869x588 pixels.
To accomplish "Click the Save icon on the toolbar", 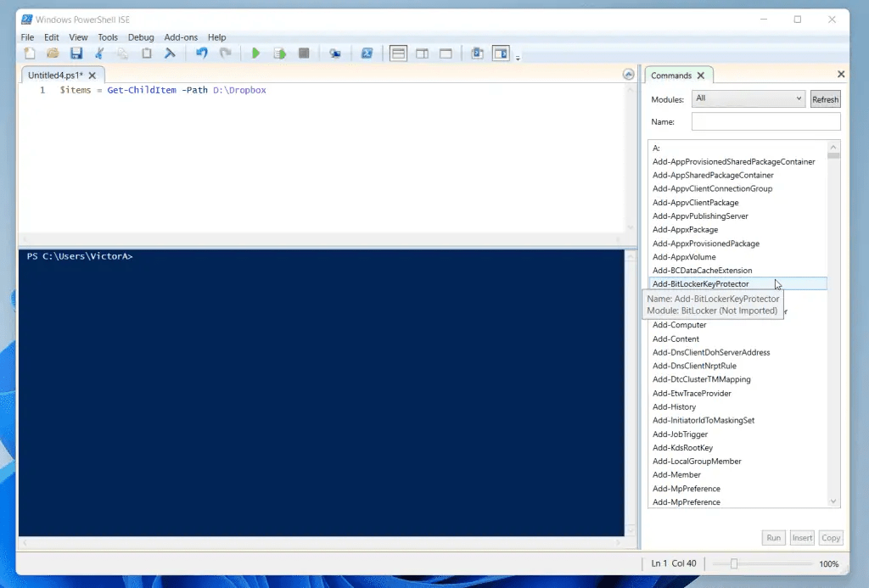I will click(75, 53).
